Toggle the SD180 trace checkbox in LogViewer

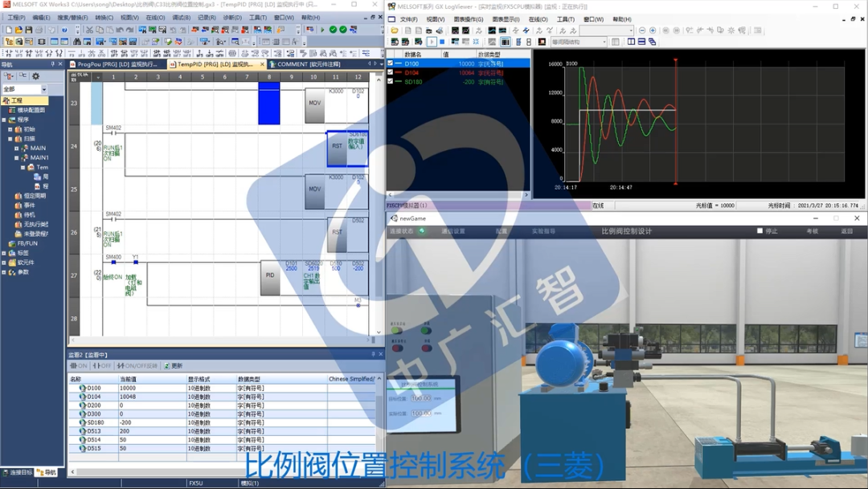[x=391, y=81]
